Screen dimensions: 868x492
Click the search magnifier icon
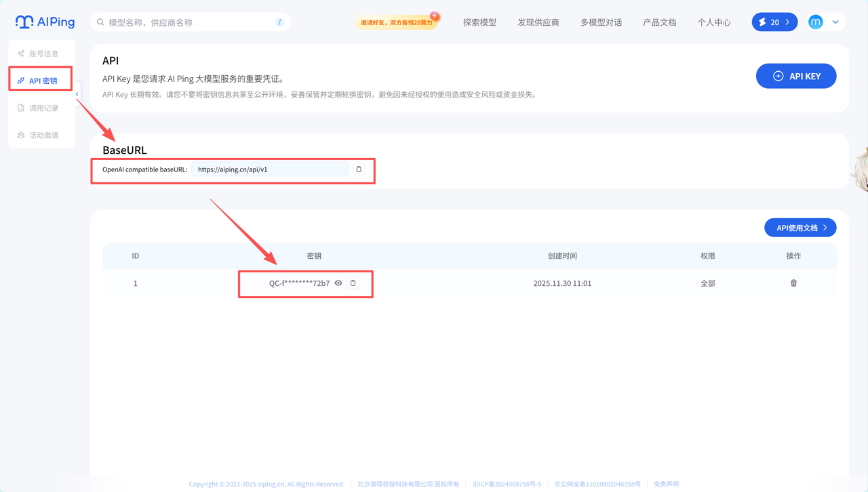click(x=101, y=22)
